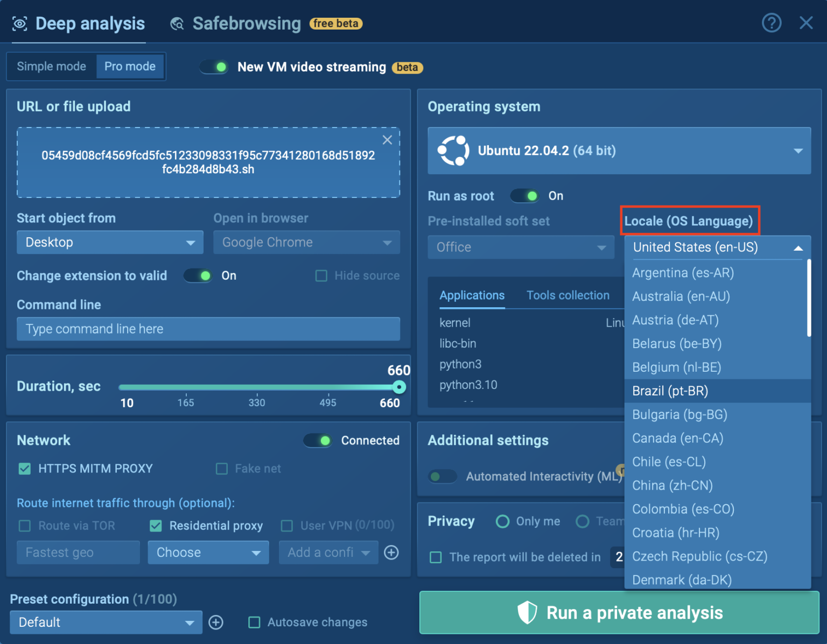Click the Ubuntu logo icon

pyautogui.click(x=453, y=151)
